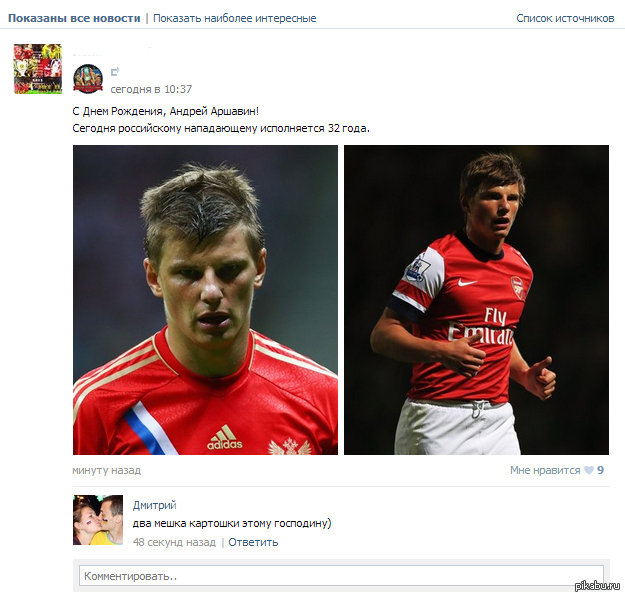This screenshot has width=625, height=597.
Task: Open 'Список источников' link
Action: (565, 18)
